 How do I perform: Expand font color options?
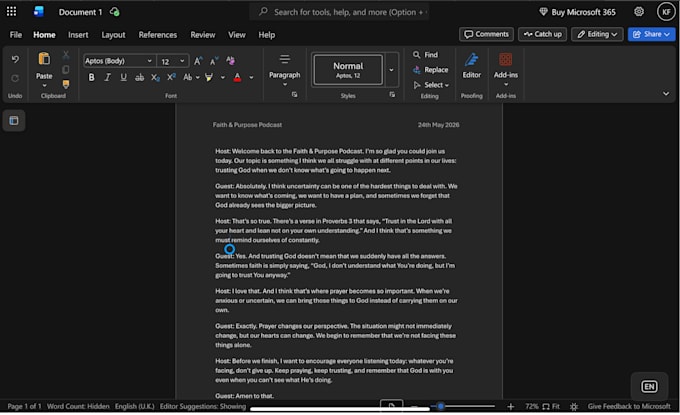point(251,78)
